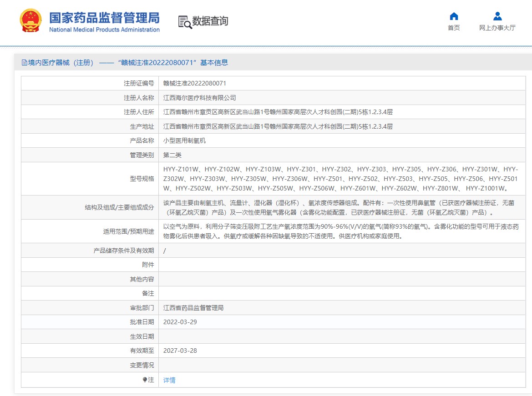
Task: Select the 第二类 category value
Action: coord(172,155)
